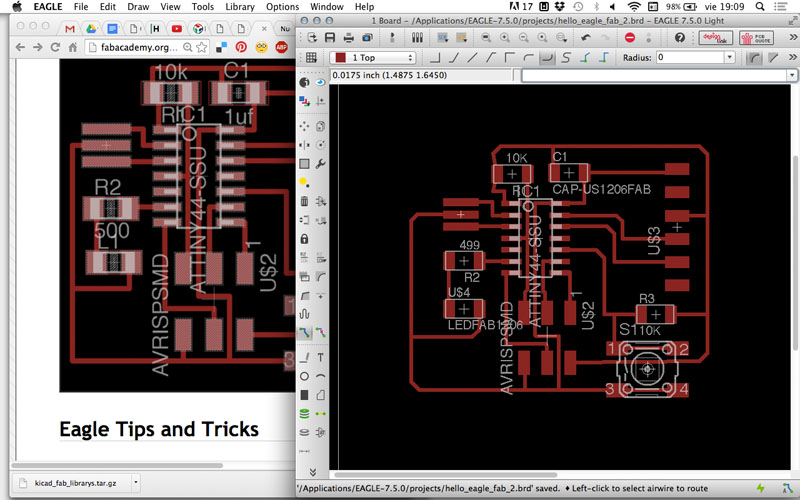This screenshot has width=800, height=500.
Task: Select the green Via tool
Action: point(304,414)
